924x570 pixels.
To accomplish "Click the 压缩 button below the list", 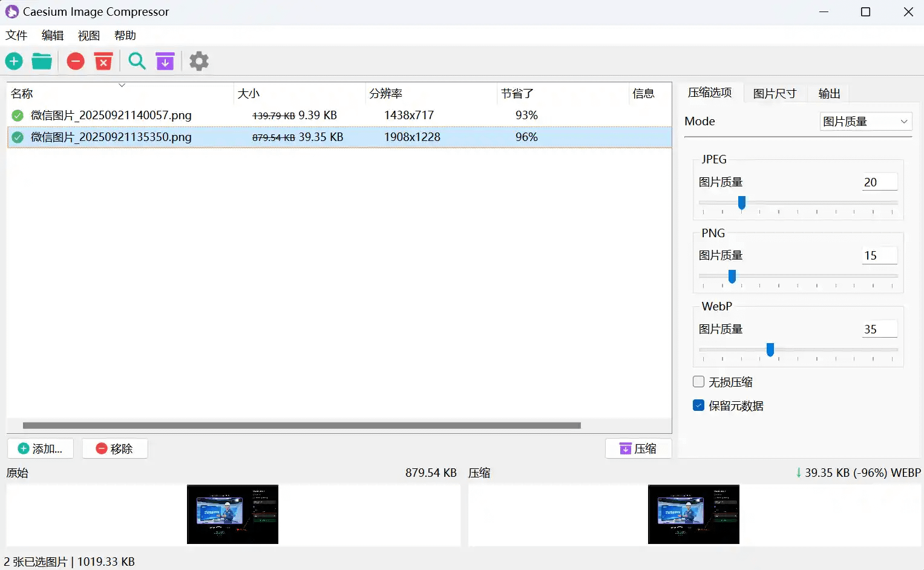I will click(x=638, y=448).
